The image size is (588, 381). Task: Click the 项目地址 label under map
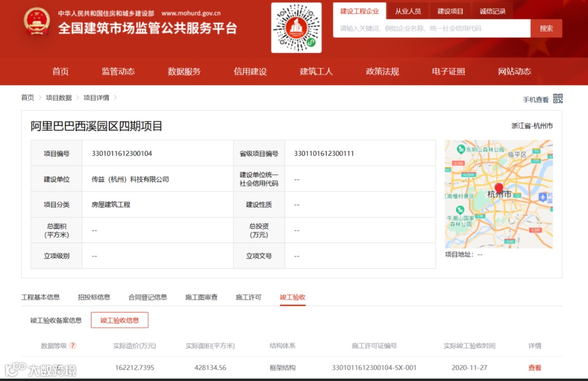[458, 255]
